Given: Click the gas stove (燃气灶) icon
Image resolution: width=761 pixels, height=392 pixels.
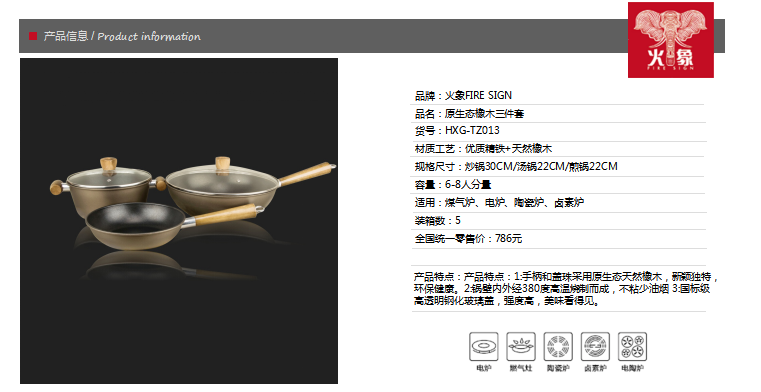Looking at the screenshot, I should [521, 346].
